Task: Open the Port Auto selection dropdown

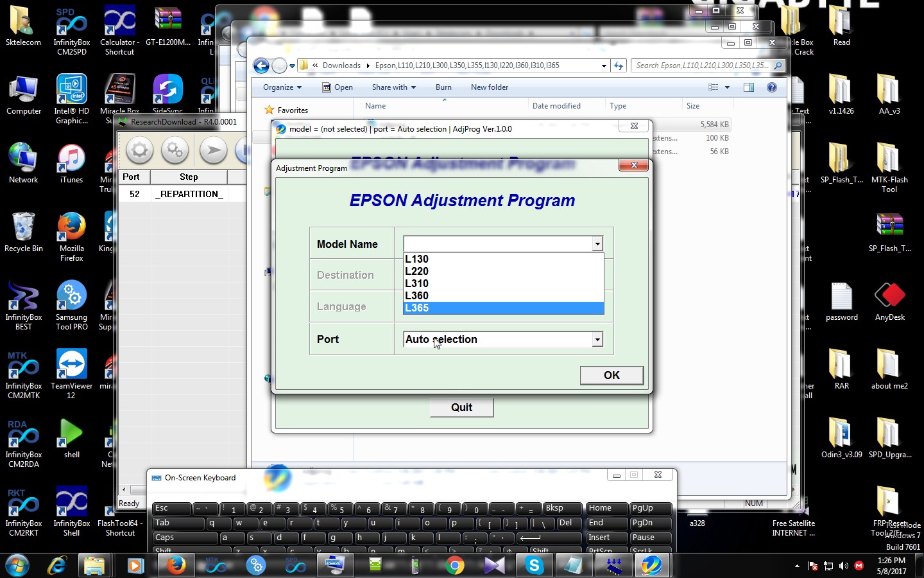Action: (597, 339)
